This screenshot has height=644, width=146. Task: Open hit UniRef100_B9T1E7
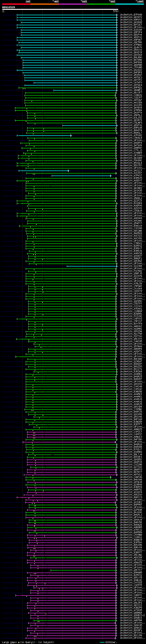131,25
